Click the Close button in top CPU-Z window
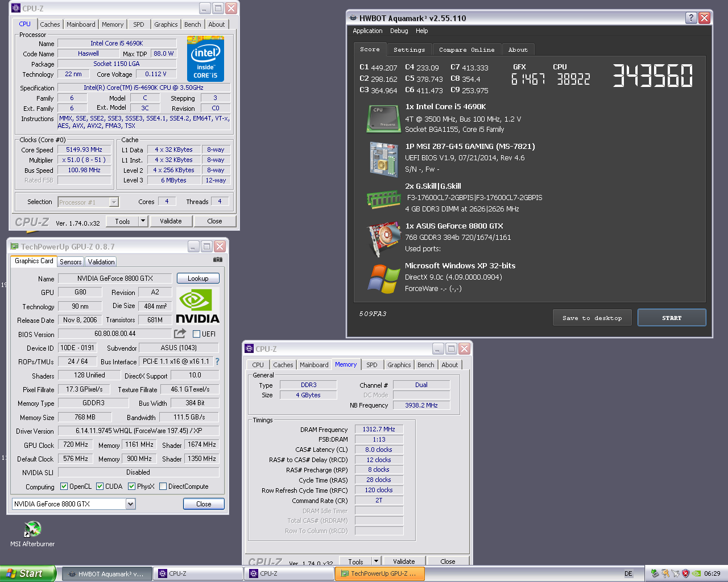This screenshot has width=728, height=582. point(214,221)
